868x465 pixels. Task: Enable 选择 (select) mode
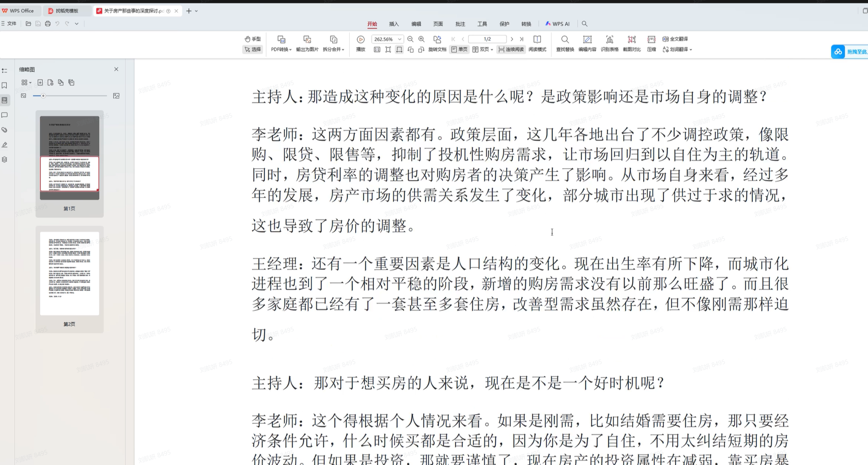click(x=252, y=49)
